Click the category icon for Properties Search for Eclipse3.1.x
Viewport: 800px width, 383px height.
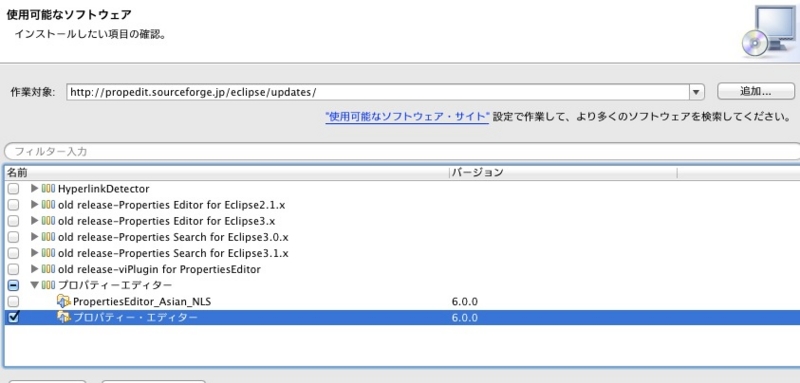[x=48, y=253]
